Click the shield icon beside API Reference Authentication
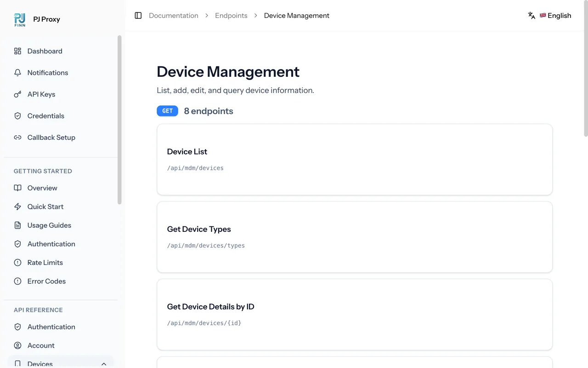The width and height of the screenshot is (588, 368). tap(17, 327)
